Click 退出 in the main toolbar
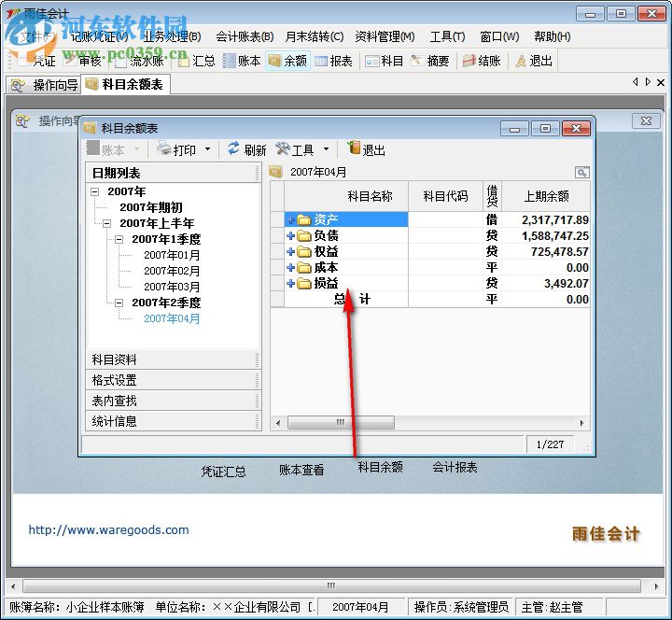Image resolution: width=672 pixels, height=620 pixels. 534,61
